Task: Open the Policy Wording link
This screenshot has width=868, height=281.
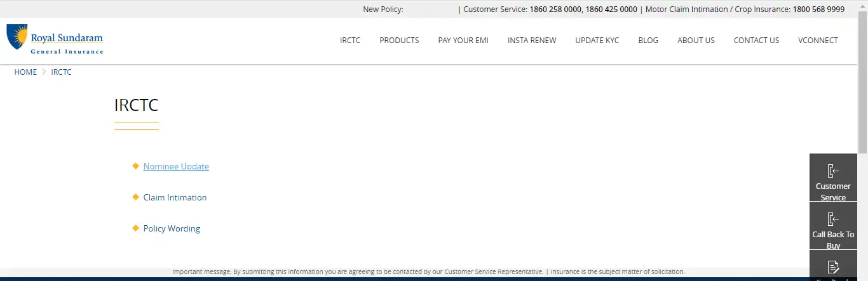Action: tap(172, 228)
